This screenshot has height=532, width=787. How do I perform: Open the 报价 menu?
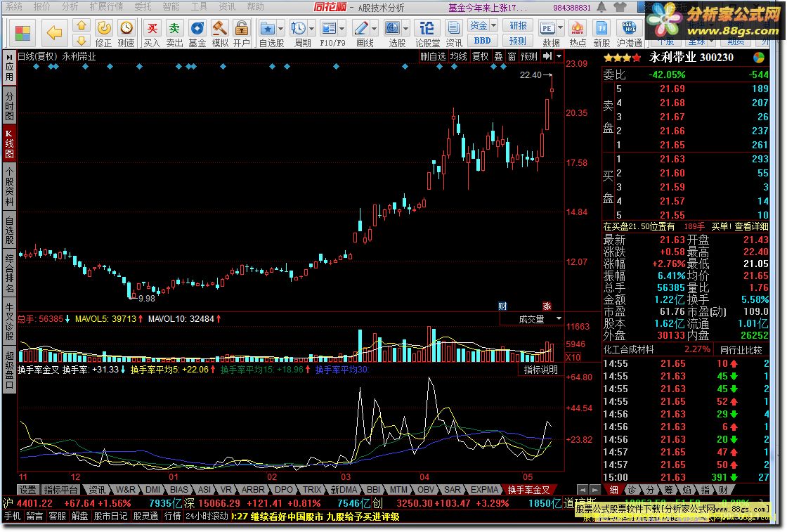point(41,6)
